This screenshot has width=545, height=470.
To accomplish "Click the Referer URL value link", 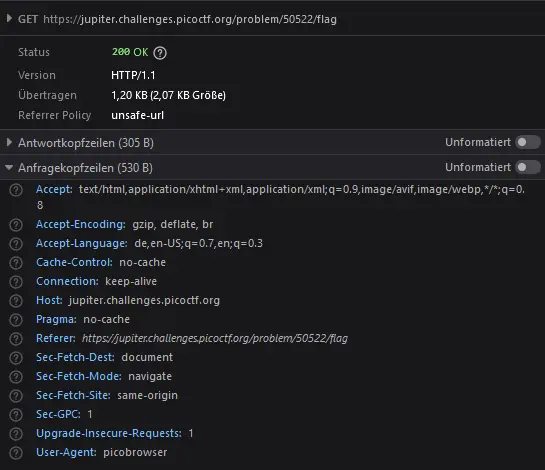I will 215,338.
